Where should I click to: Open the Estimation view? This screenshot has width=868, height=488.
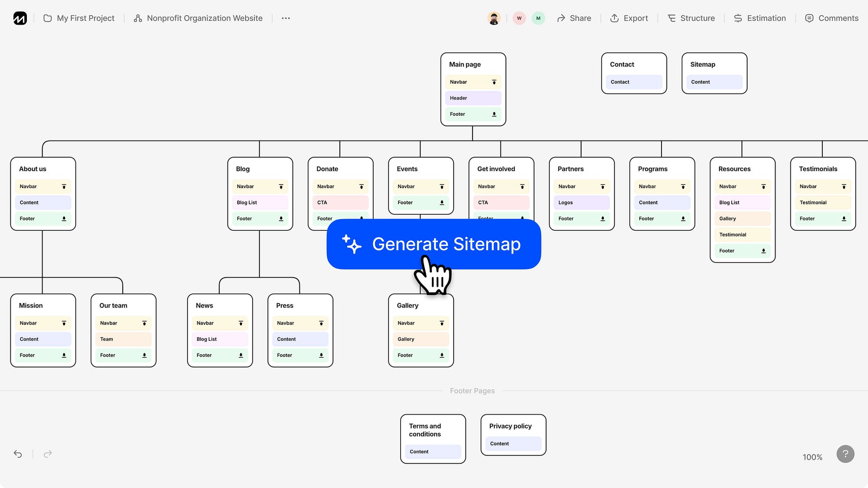[759, 18]
